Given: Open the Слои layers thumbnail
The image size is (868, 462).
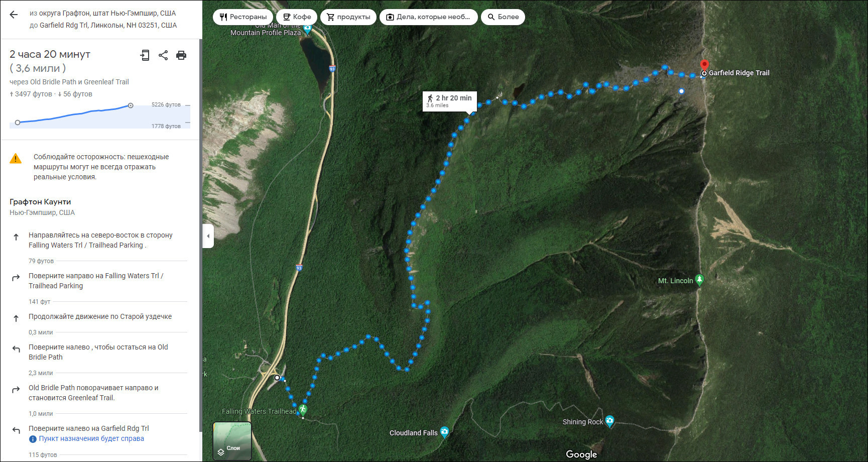Looking at the screenshot, I should (x=232, y=441).
